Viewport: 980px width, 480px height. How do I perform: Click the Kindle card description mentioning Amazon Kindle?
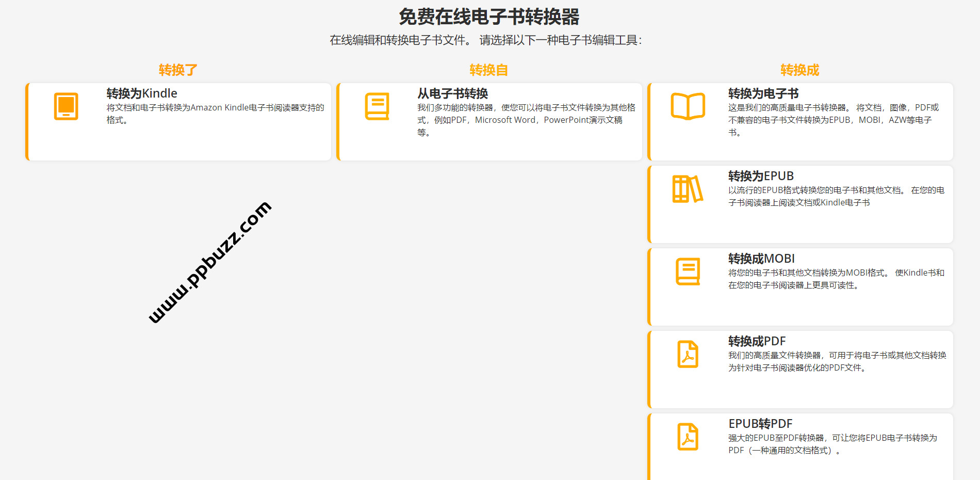pos(216,114)
